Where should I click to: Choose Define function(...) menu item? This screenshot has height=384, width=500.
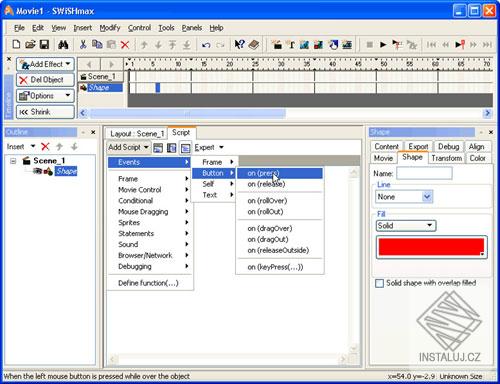click(x=151, y=283)
